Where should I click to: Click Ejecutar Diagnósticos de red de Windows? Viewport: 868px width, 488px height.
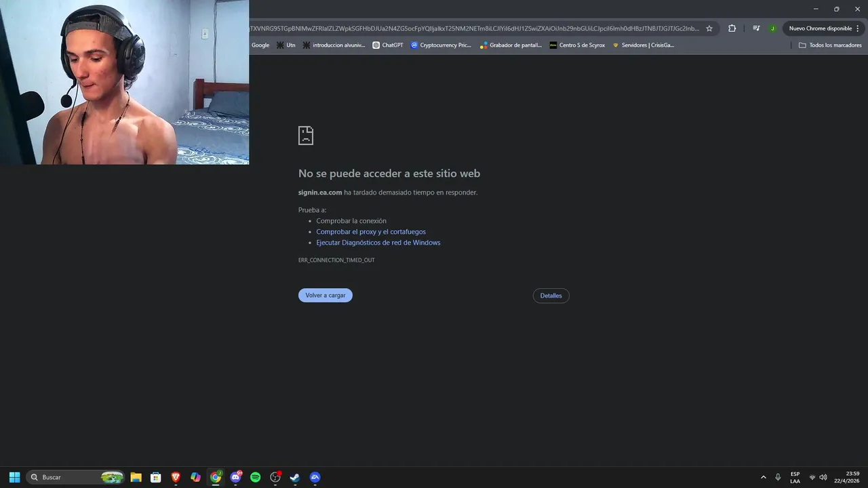[x=378, y=243]
